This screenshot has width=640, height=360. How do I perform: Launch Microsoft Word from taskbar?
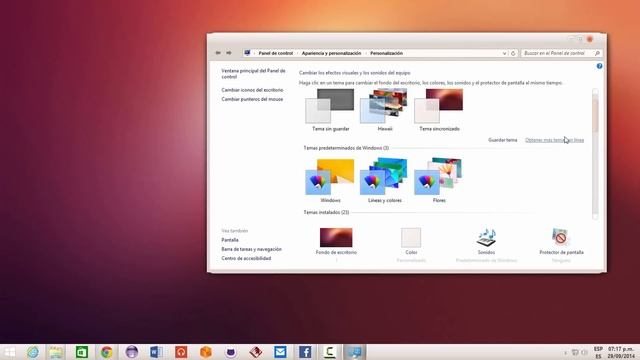pos(156,352)
